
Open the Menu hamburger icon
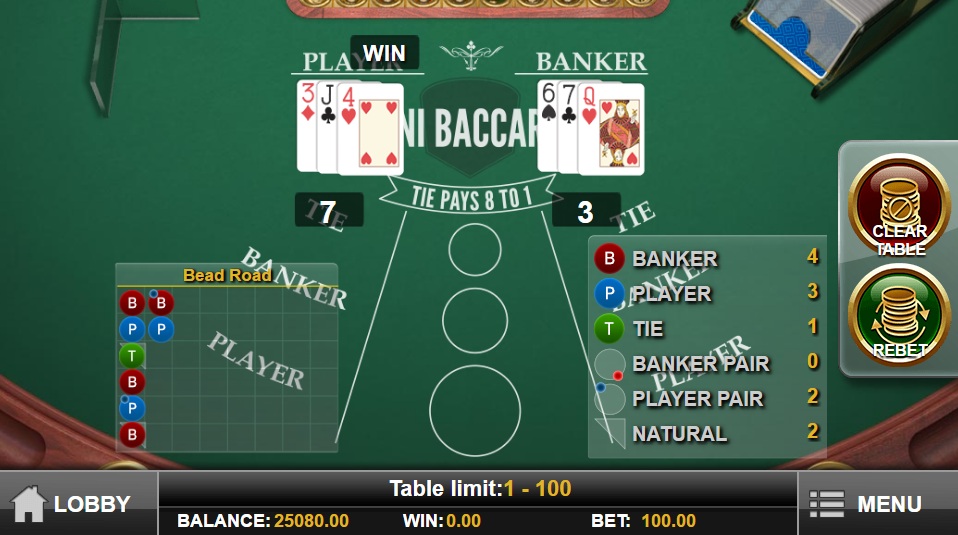coord(827,504)
